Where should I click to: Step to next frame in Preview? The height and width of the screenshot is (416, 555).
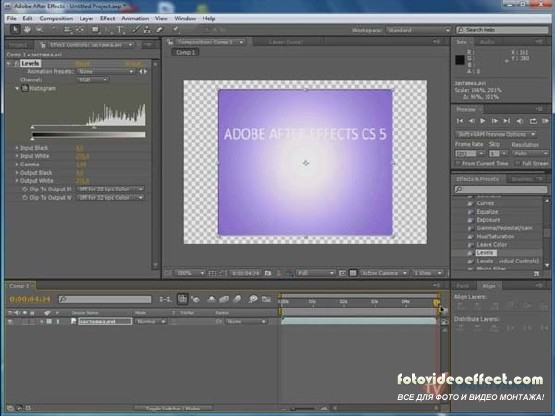pos(494,121)
